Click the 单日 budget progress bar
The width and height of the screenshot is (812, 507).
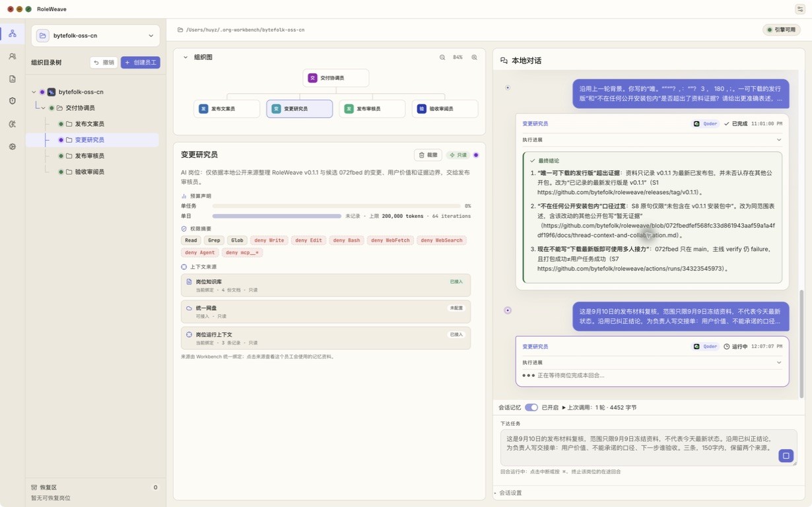point(277,216)
